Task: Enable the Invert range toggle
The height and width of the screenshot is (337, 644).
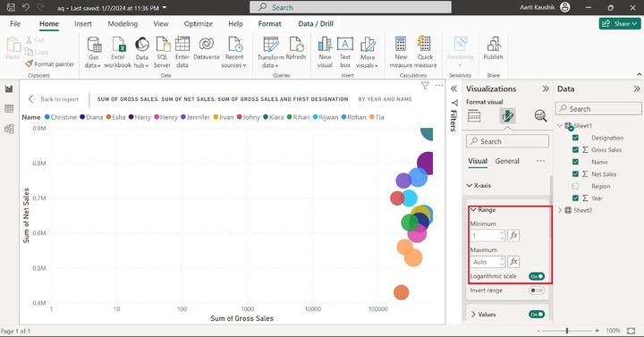Action: pyautogui.click(x=537, y=291)
